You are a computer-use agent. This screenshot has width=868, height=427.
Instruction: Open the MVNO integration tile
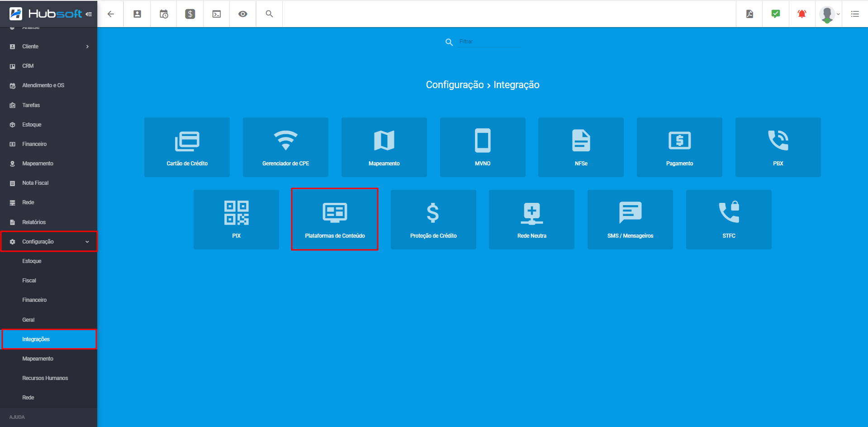[x=483, y=147]
